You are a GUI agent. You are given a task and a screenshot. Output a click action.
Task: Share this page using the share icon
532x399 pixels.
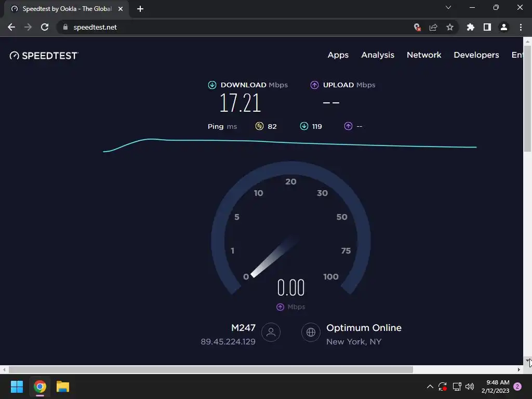433,27
